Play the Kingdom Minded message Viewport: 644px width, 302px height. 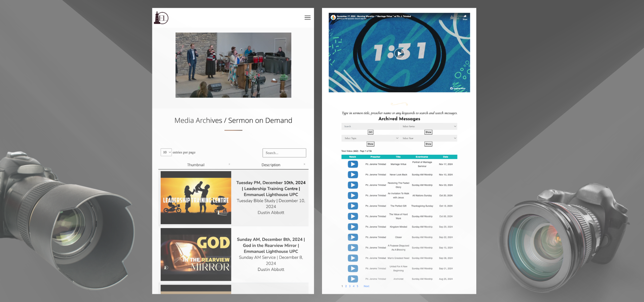353,227
